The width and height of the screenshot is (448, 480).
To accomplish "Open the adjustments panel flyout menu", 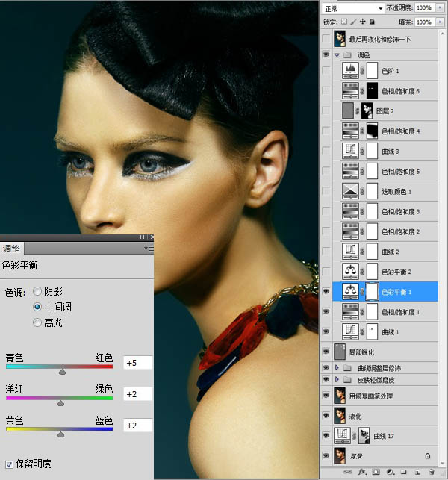I will click(x=149, y=248).
